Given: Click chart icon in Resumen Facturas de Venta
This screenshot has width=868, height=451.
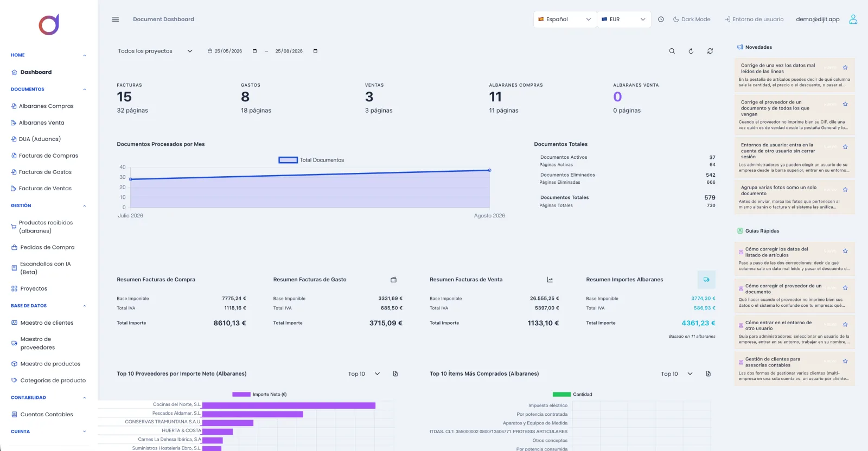Looking at the screenshot, I should pyautogui.click(x=550, y=280).
